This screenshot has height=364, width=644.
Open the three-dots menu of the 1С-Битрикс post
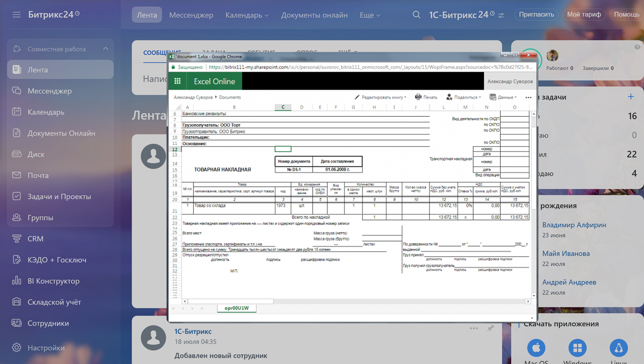(x=474, y=328)
